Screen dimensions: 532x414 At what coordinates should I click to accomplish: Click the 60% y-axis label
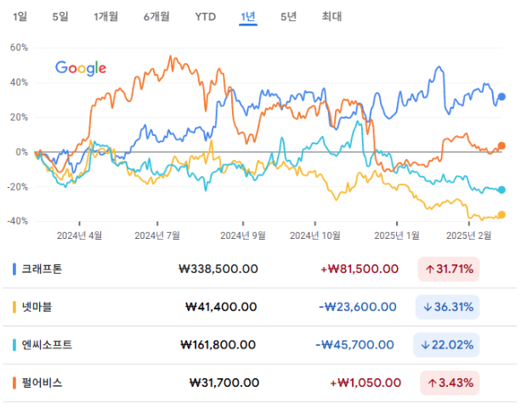(x=19, y=48)
